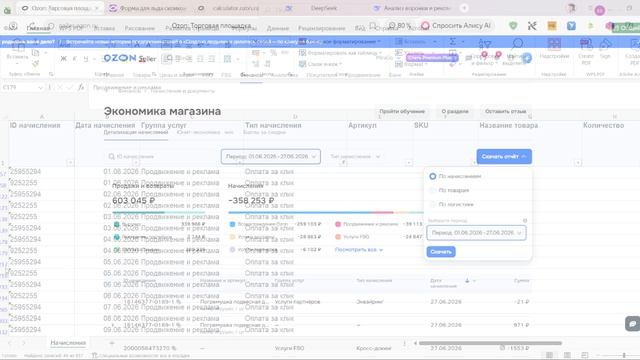
Task: Click the page layout view icon in status bar
Action: (x=567, y=355)
